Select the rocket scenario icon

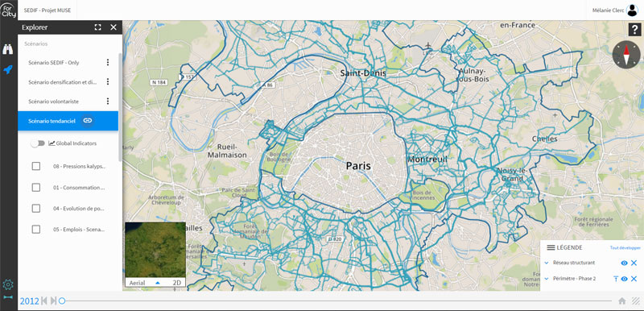(x=8, y=70)
